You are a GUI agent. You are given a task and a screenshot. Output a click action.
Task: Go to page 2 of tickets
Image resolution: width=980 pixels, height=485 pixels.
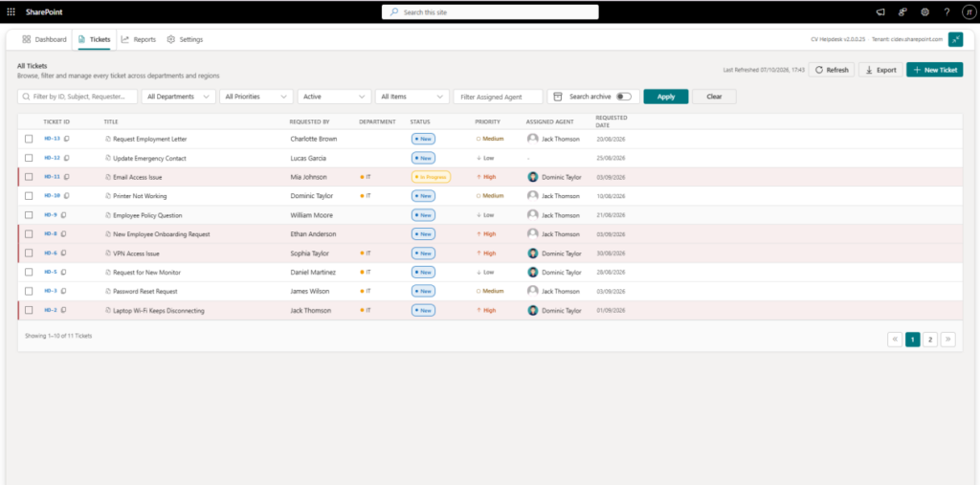[x=930, y=340]
